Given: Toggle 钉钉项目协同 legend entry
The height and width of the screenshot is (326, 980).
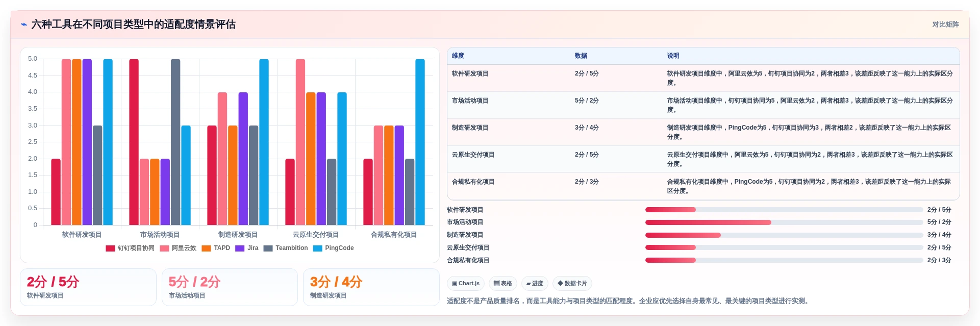Looking at the screenshot, I should (130, 248).
